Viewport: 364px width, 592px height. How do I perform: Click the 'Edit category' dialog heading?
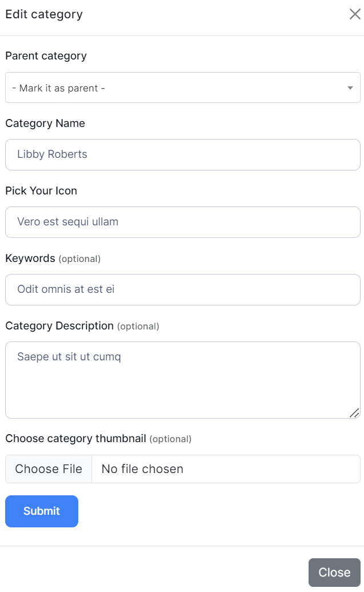click(44, 14)
